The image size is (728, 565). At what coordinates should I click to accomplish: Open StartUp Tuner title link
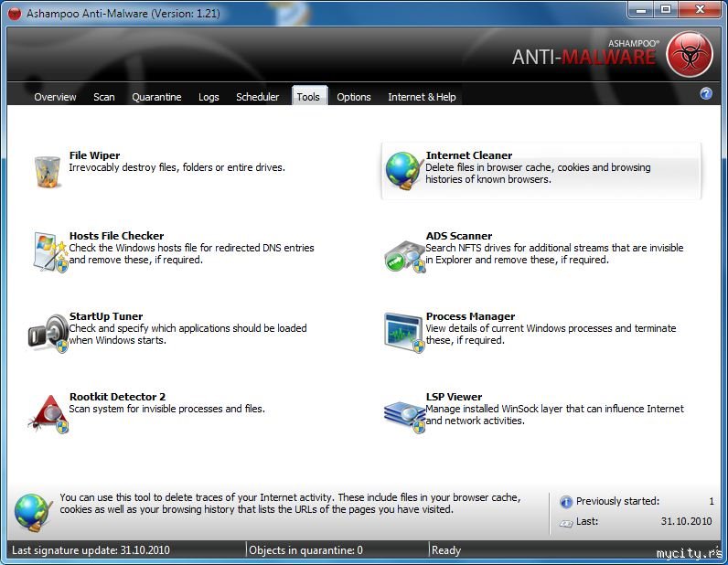click(x=106, y=316)
